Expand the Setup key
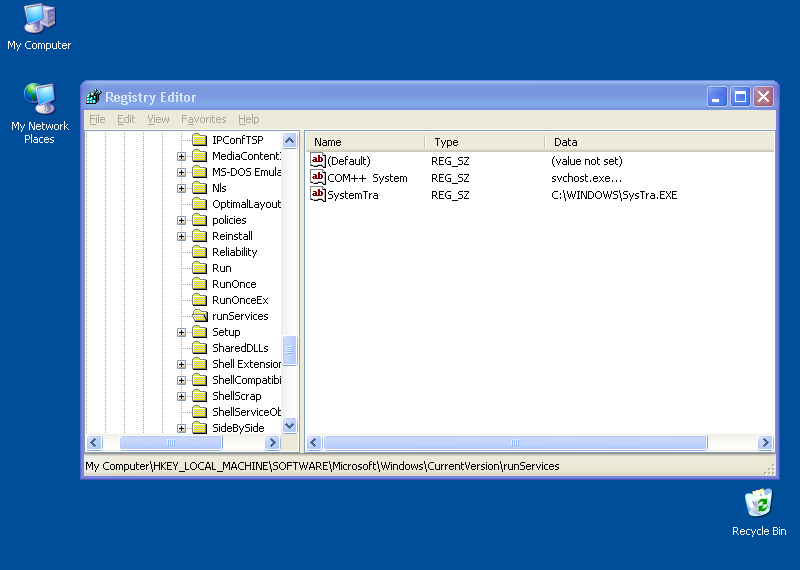The width and height of the screenshot is (800, 570). 181,333
